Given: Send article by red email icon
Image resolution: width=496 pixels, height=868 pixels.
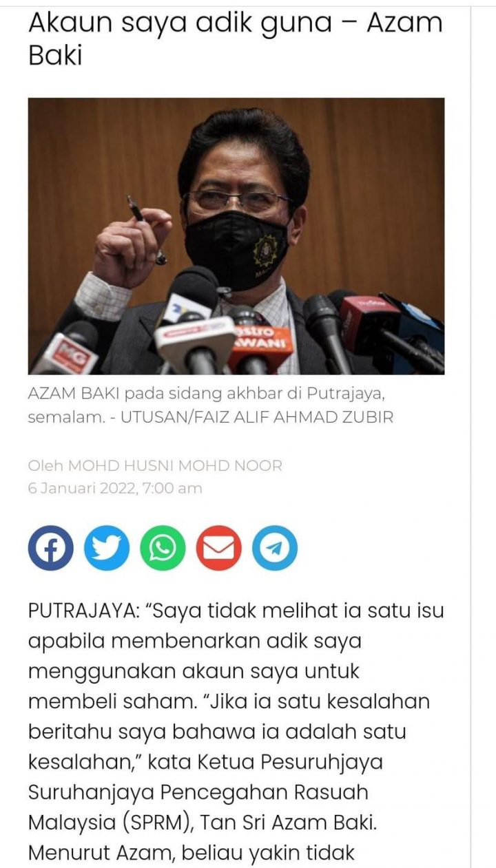Looking at the screenshot, I should coord(219,548).
